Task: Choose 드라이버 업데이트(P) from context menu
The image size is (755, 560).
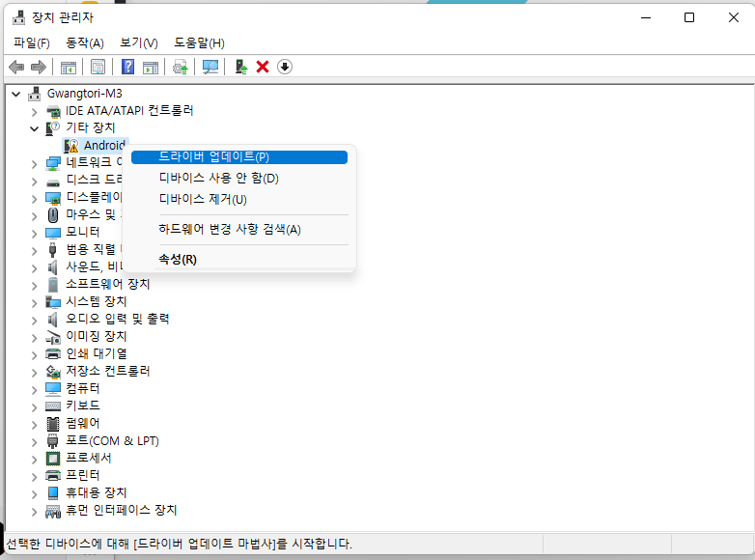Action: (239, 157)
